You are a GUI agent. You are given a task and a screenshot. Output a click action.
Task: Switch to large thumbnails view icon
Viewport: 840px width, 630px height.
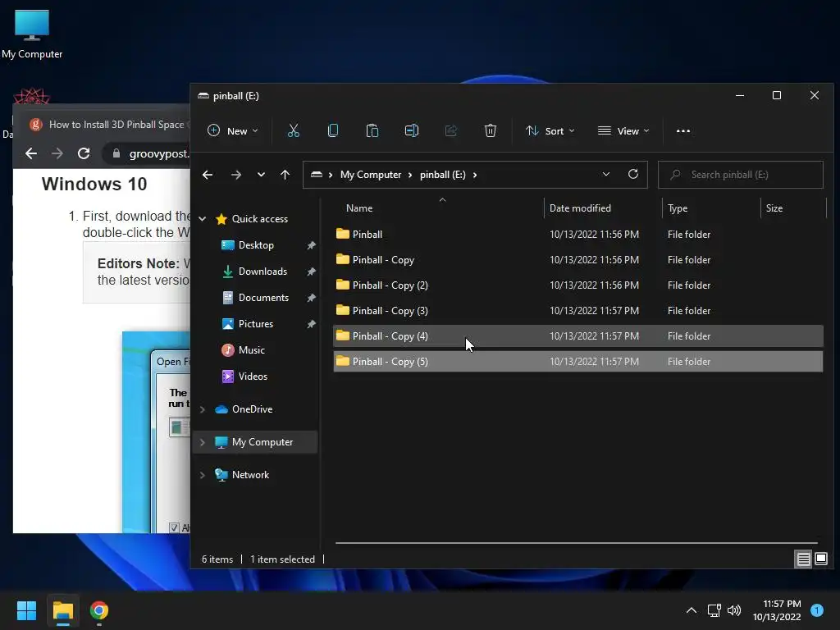(x=820, y=559)
